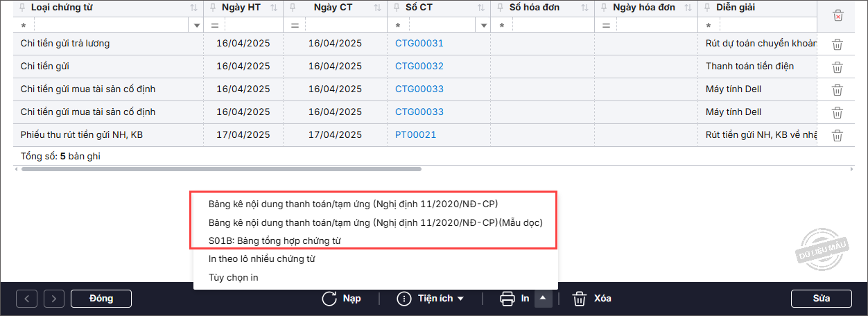Delete row CTG00031 using its trash icon

point(837,44)
